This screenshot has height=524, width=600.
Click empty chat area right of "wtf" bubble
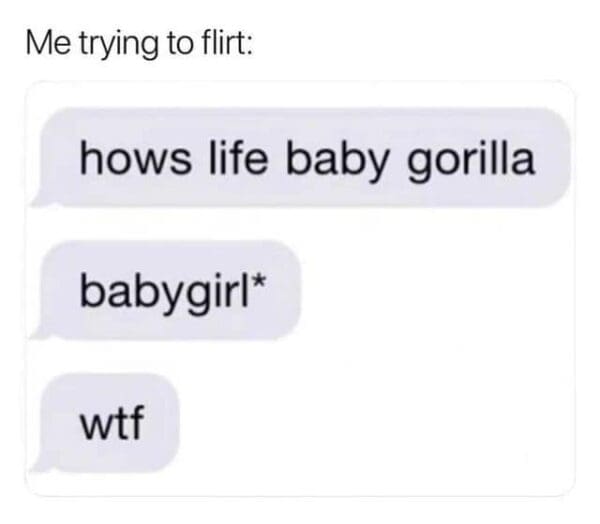[x=375, y=423]
